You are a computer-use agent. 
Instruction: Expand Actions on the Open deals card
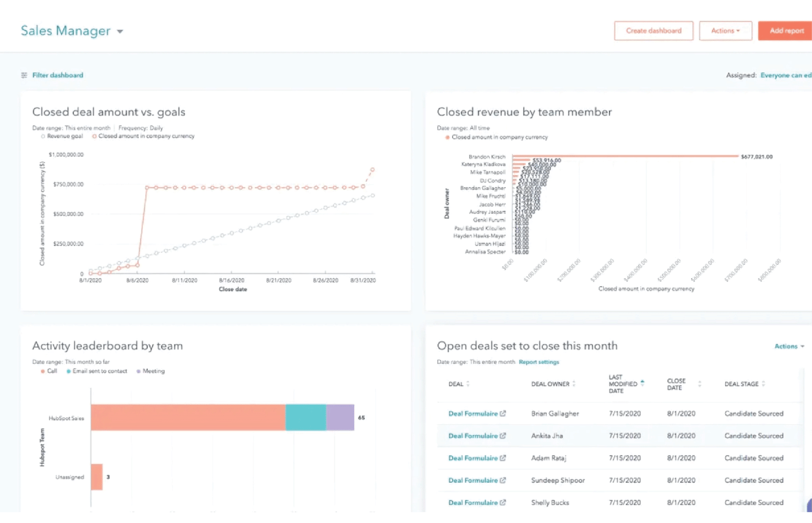click(789, 346)
